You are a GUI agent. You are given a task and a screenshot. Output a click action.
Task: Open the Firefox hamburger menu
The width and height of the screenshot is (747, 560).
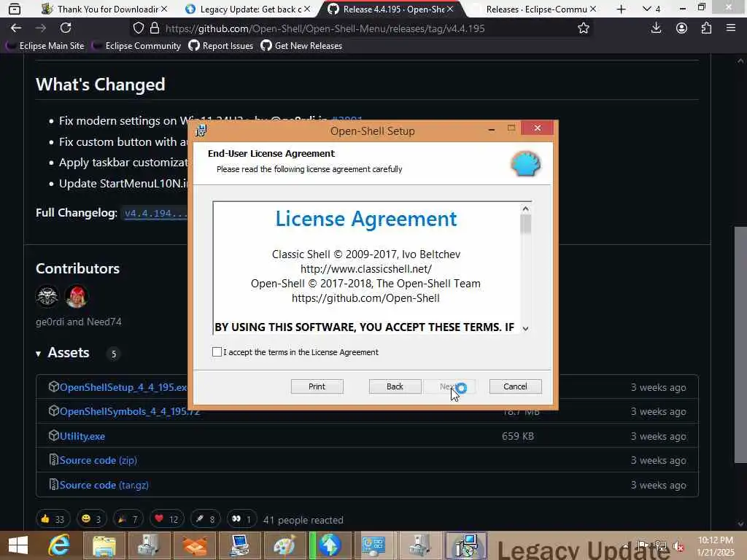coord(731,28)
